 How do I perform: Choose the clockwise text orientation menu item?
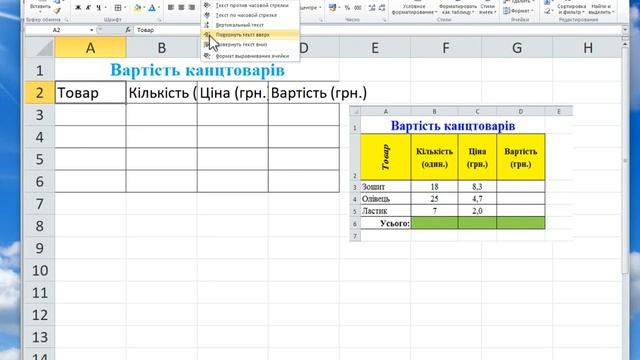click(251, 15)
